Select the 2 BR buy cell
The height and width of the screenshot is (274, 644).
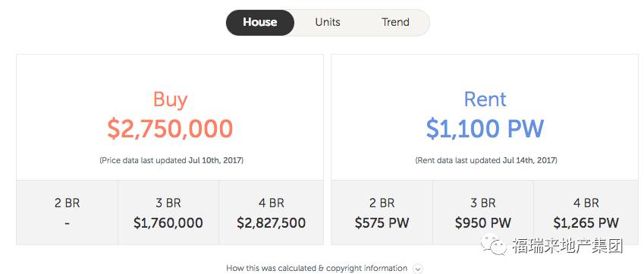tap(67, 213)
